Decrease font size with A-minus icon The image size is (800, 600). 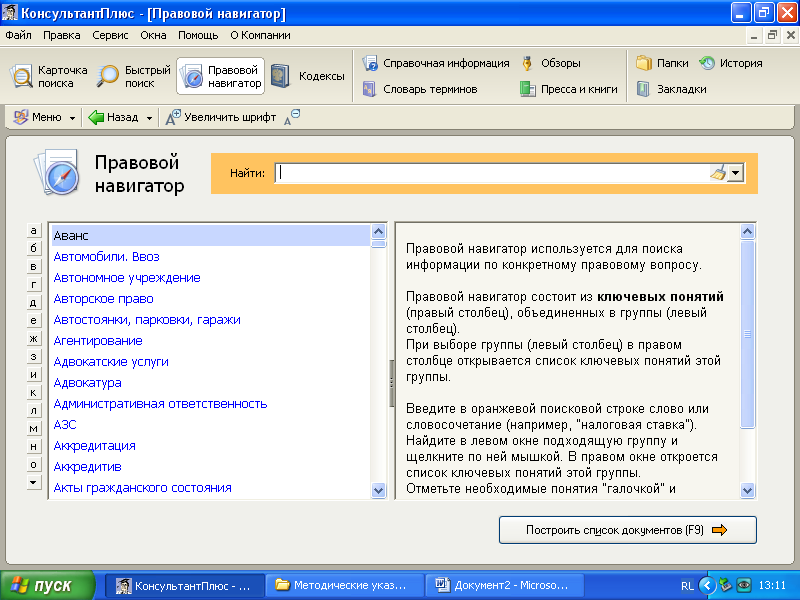click(292, 117)
